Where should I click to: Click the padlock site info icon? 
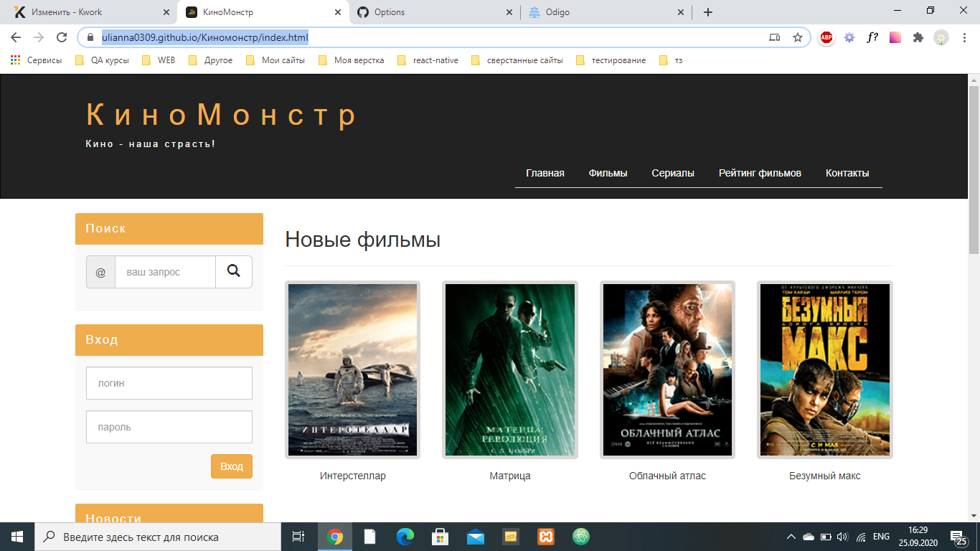90,37
